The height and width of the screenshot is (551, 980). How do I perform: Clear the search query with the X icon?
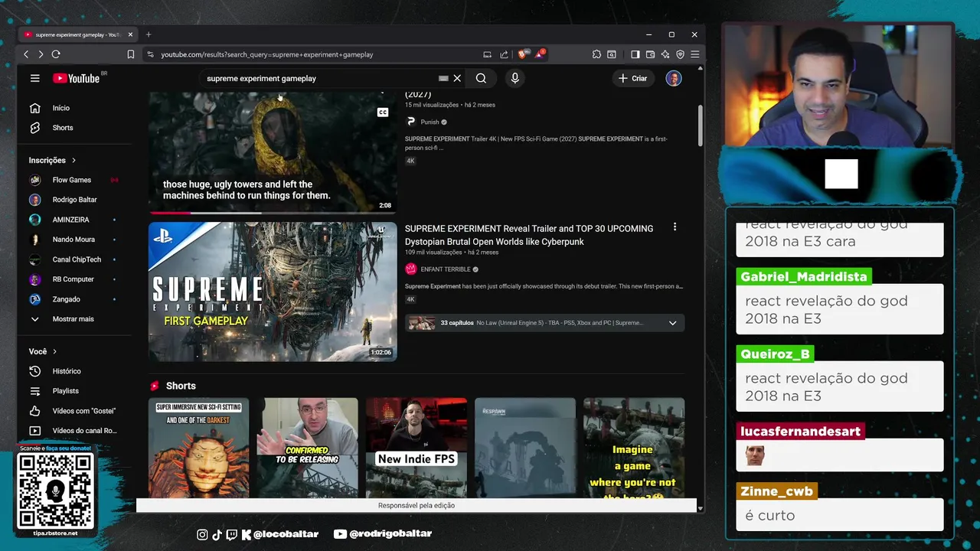tap(457, 78)
